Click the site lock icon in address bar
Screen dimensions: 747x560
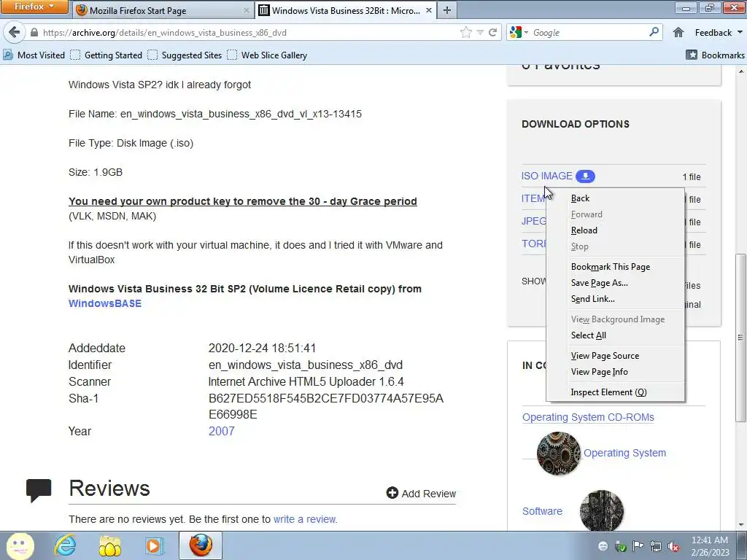click(34, 32)
